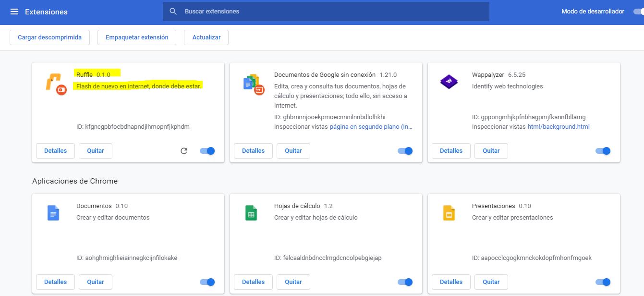644x296 pixels.
Task: Click the Presentaciones ID aapocclcgogkmnckokdopfmhonfmgoek text
Action: click(x=532, y=258)
